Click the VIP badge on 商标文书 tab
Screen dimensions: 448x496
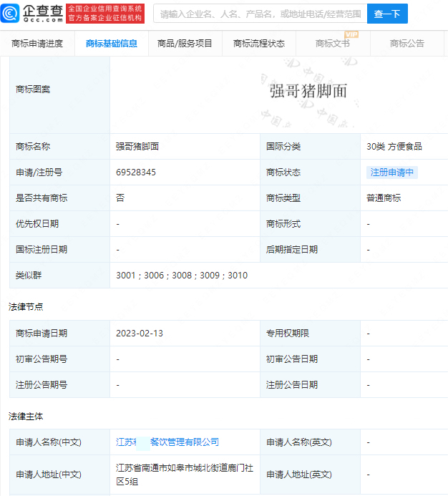pyautogui.click(x=351, y=34)
